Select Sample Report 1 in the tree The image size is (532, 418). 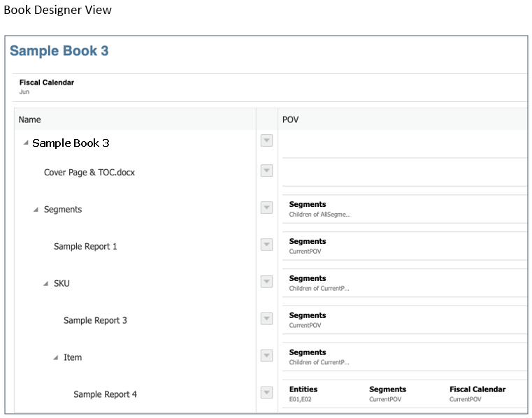(85, 247)
